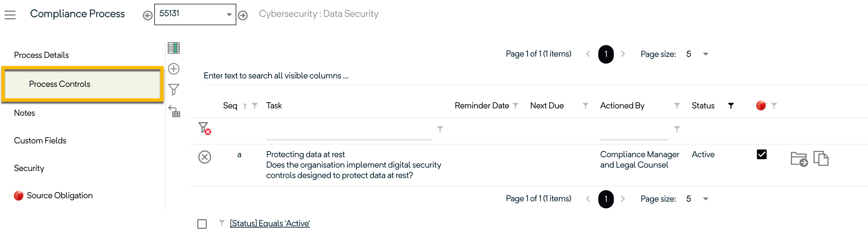Click the funnel filter toolbar icon

click(x=173, y=90)
